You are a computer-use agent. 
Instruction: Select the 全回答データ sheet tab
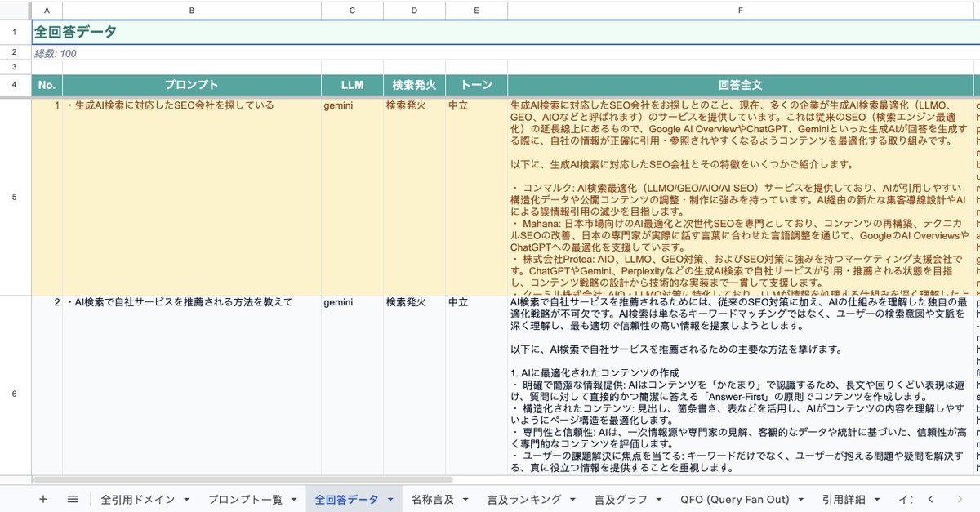click(x=346, y=499)
